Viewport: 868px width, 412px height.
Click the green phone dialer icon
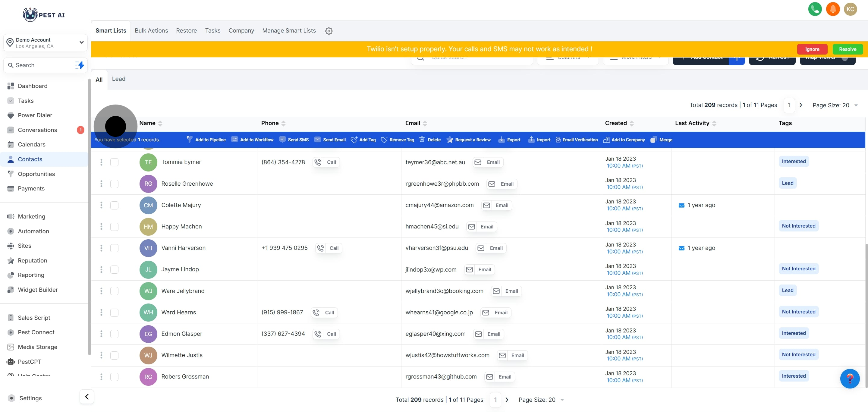[x=814, y=9]
